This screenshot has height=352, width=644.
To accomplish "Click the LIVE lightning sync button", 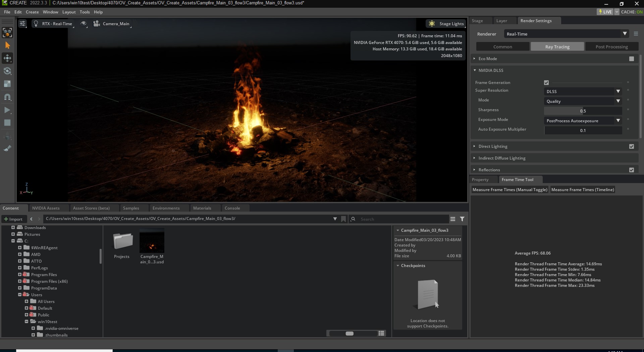I will click(605, 12).
